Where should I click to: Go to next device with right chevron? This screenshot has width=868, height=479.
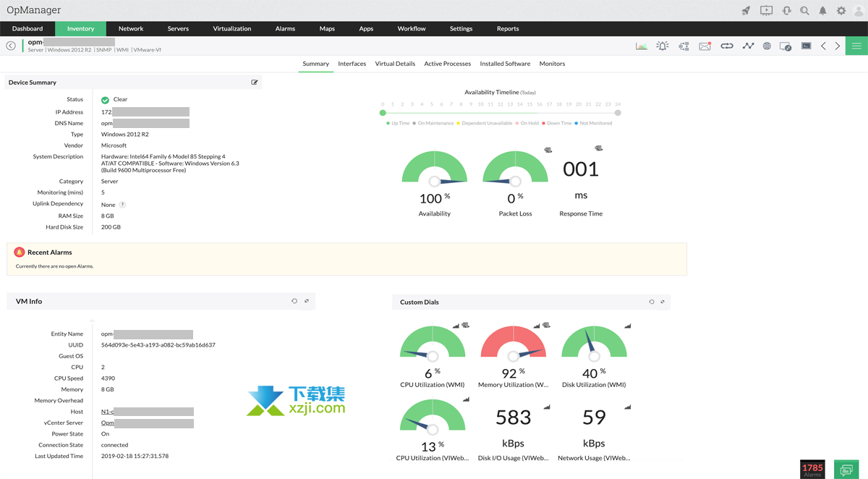[x=838, y=46]
